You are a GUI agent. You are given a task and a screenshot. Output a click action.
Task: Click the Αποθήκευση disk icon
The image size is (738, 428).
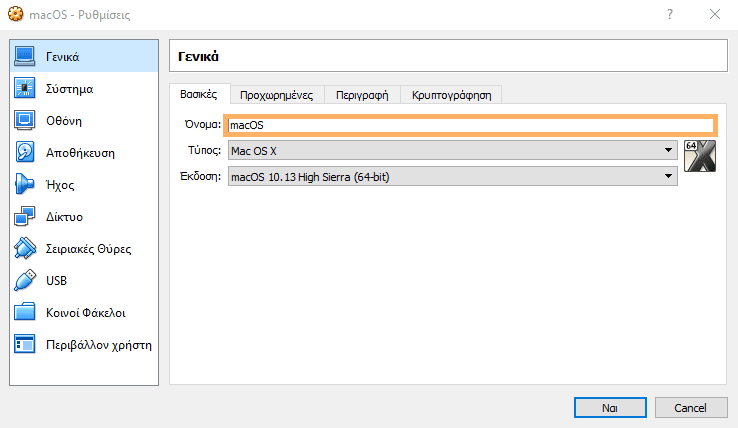coord(24,152)
